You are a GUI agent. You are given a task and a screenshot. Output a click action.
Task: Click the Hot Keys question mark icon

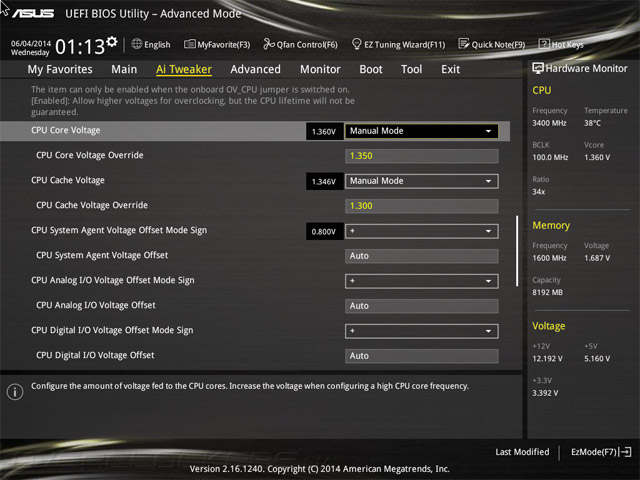(x=544, y=44)
